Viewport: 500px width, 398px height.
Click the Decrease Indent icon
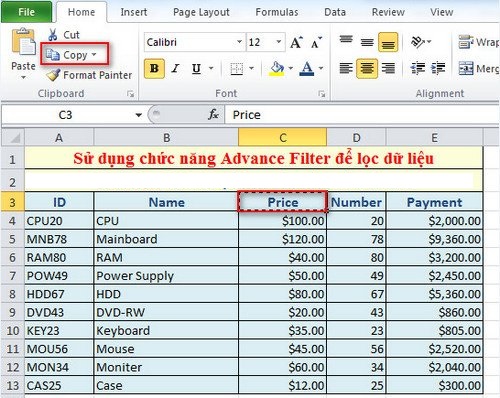(418, 68)
